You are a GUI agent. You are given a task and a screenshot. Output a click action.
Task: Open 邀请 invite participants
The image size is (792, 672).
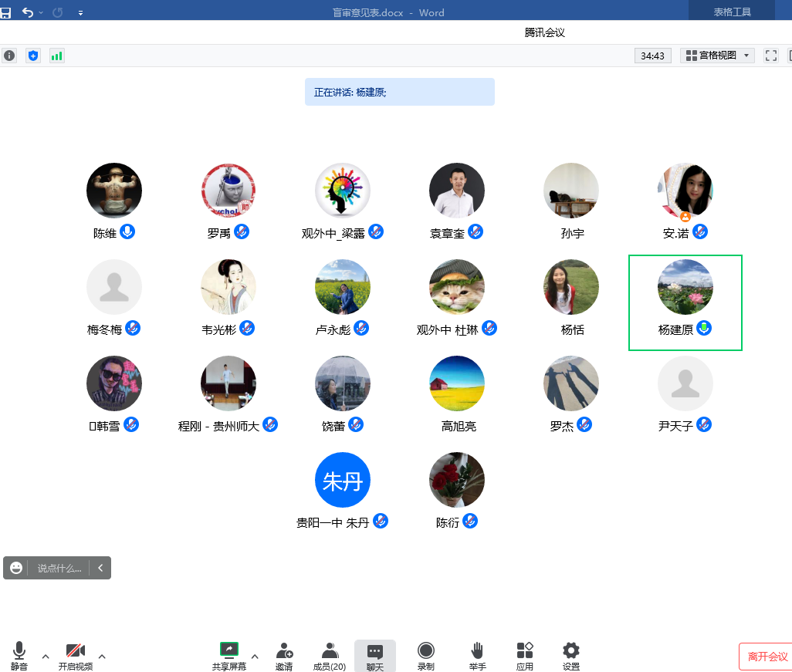[284, 656]
